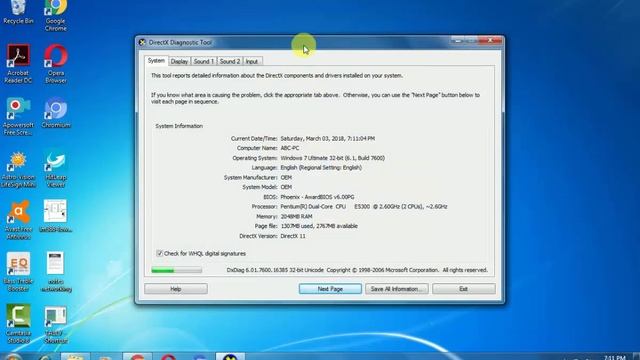This screenshot has height=360, width=640.
Task: Open Astro-Vision LifeSign Mini shortcut
Action: pos(18,169)
